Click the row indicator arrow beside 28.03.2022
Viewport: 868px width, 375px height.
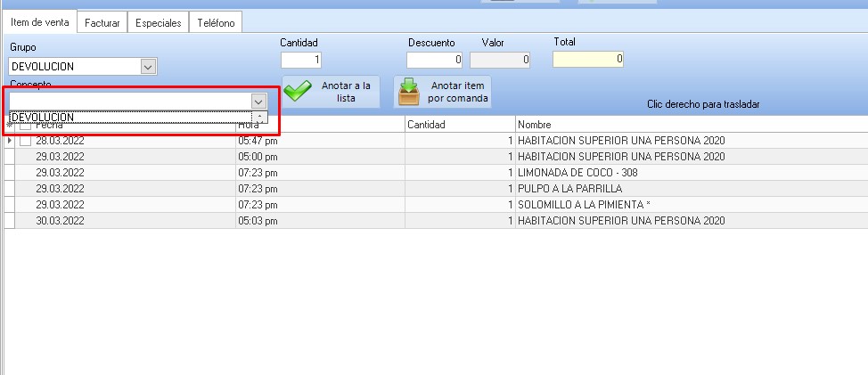[10, 141]
